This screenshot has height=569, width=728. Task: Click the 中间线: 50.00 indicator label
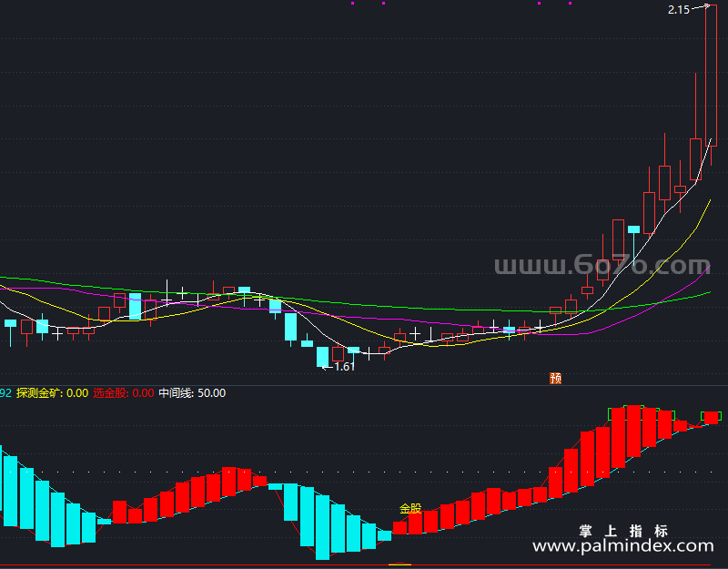192,393
